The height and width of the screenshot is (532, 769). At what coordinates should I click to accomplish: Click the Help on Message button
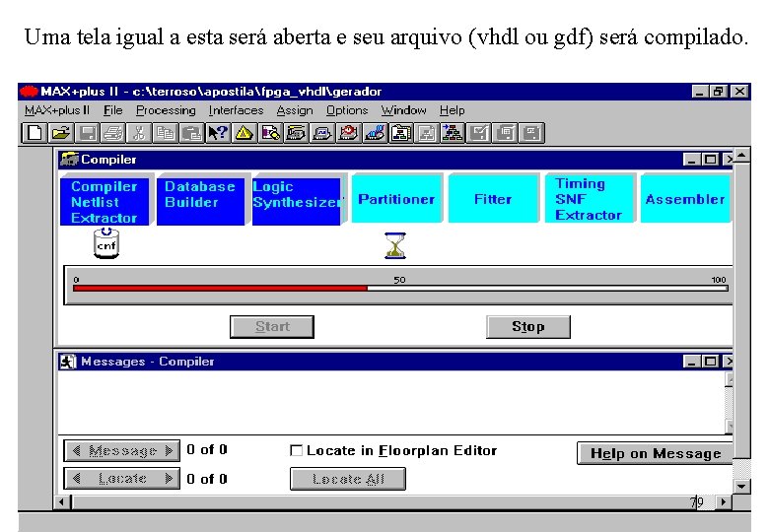pyautogui.click(x=656, y=453)
